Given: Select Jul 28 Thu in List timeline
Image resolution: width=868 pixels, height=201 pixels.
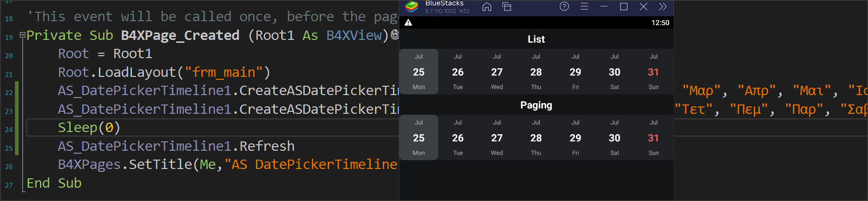Looking at the screenshot, I should click(536, 72).
